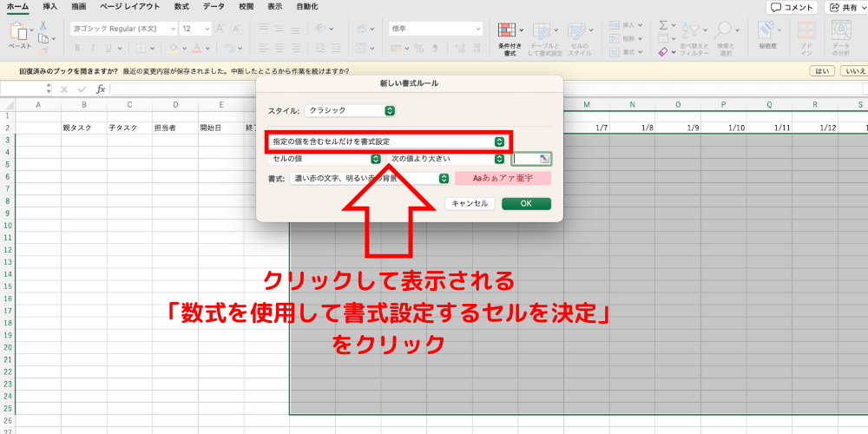868x434 pixels.
Task: Click the increase indent icon
Action: pos(337,48)
